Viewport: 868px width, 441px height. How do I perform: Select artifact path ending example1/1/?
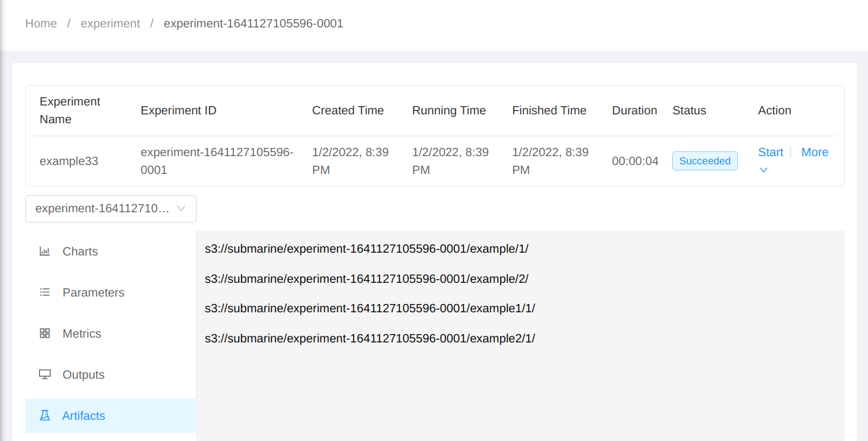(x=370, y=308)
